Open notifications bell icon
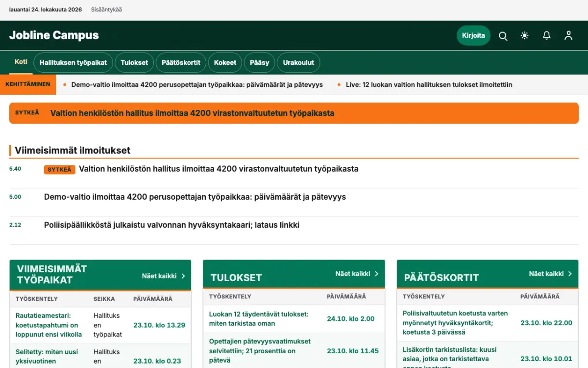 click(546, 36)
